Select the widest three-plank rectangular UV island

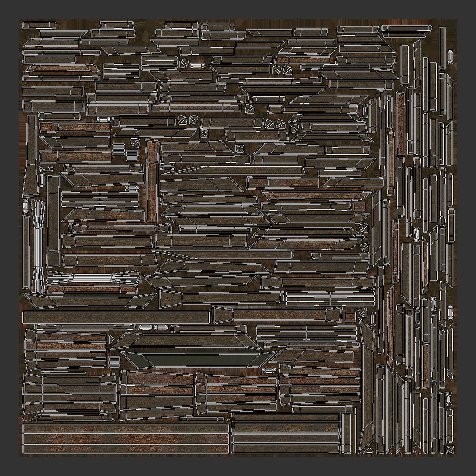(x=126, y=439)
